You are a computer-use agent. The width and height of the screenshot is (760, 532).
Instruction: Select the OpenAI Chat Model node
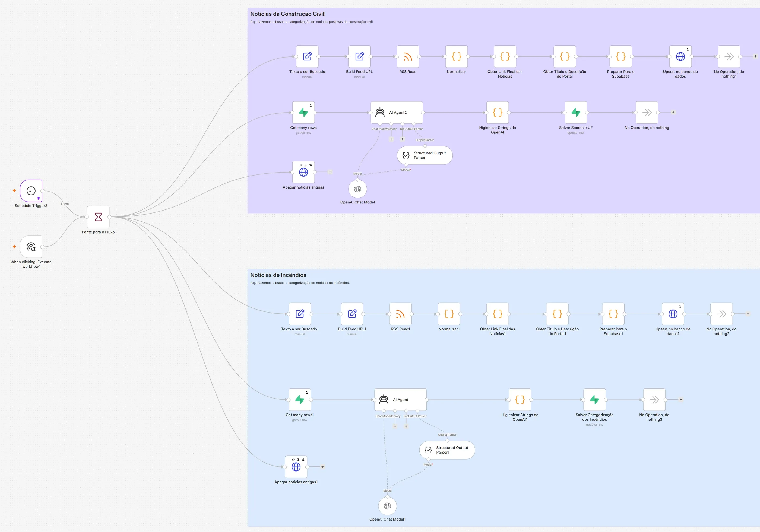coord(357,189)
